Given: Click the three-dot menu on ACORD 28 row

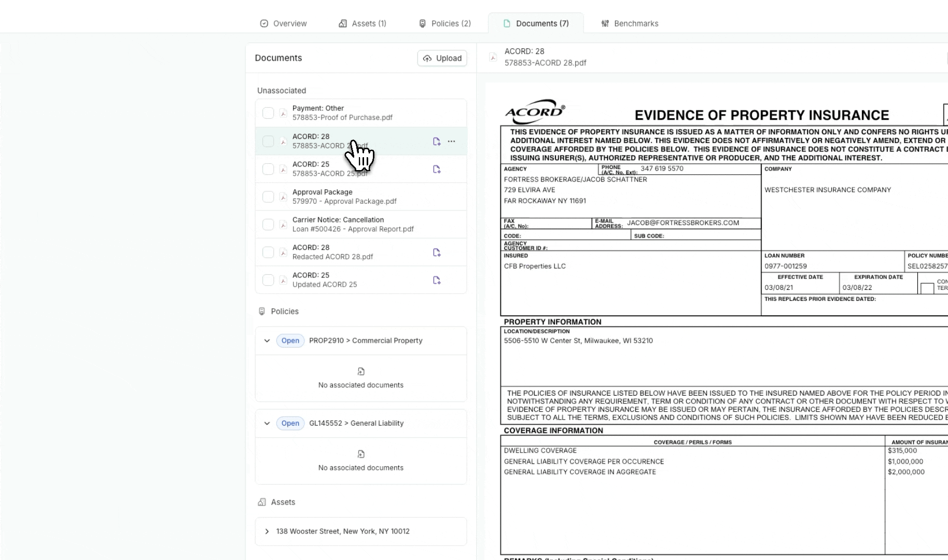Looking at the screenshot, I should coord(451,142).
